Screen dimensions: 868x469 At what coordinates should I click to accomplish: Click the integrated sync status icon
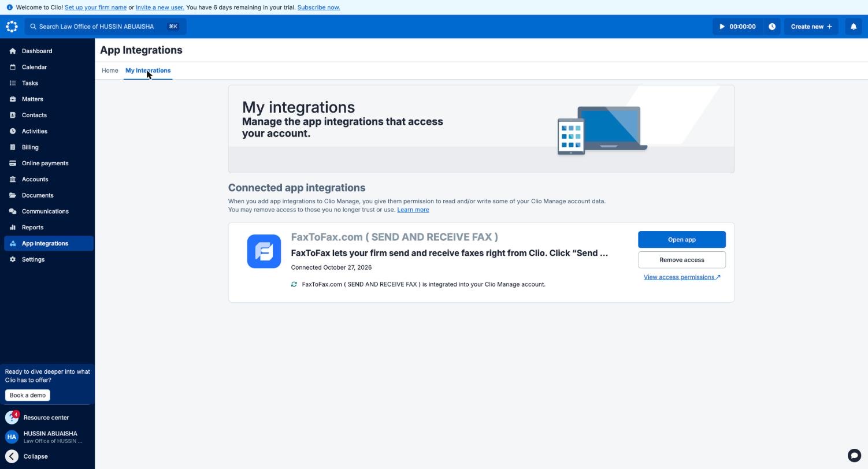click(294, 284)
